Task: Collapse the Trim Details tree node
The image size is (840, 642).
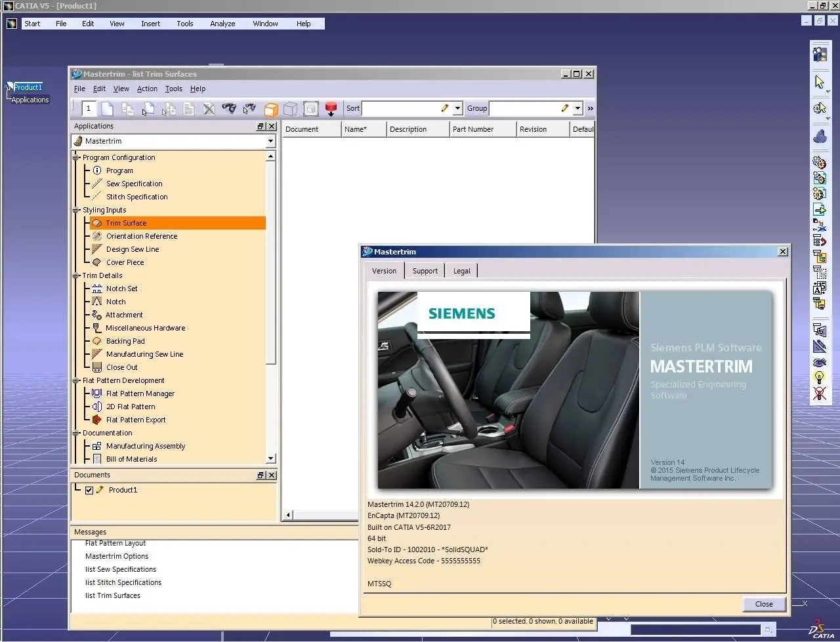Action: 76,275
